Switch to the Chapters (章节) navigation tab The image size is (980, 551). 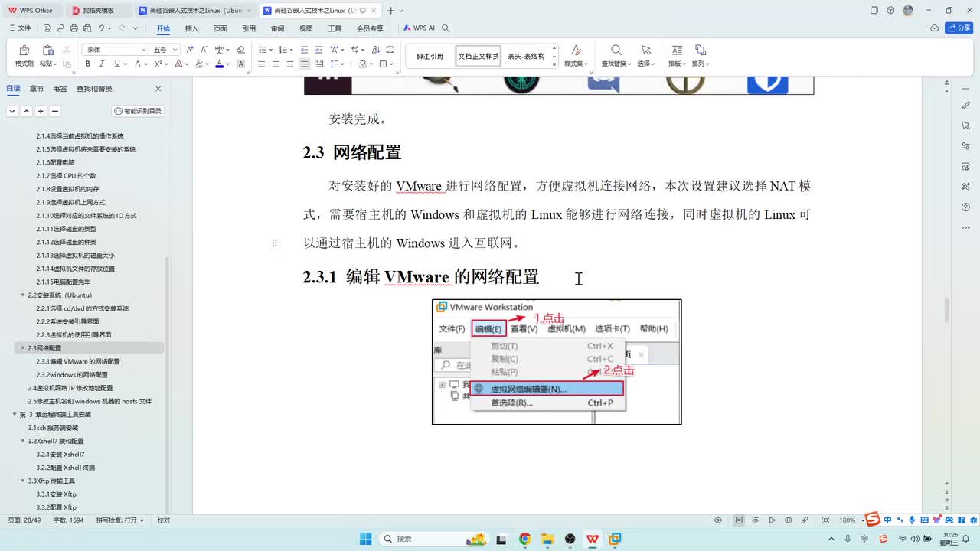click(37, 89)
